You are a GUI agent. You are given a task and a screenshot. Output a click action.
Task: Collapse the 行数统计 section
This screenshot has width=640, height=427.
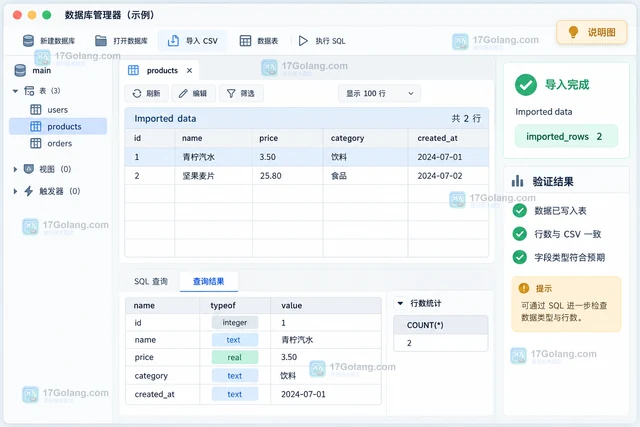pyautogui.click(x=400, y=303)
